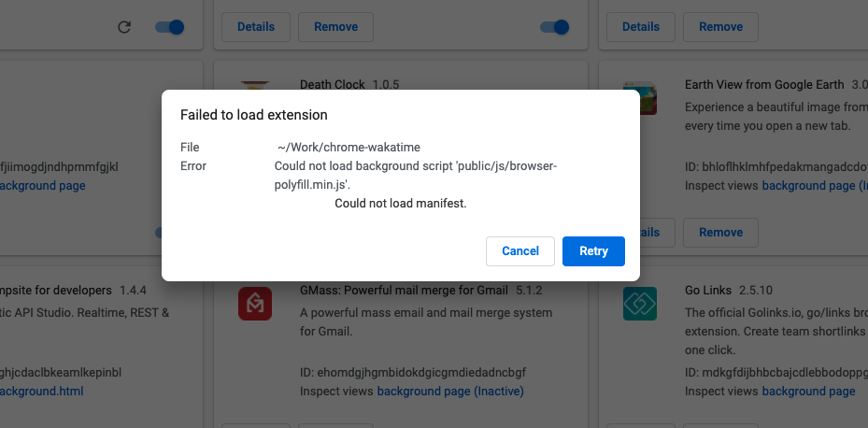868x428 pixels.
Task: Click the GMass extension icon
Action: pyautogui.click(x=255, y=304)
